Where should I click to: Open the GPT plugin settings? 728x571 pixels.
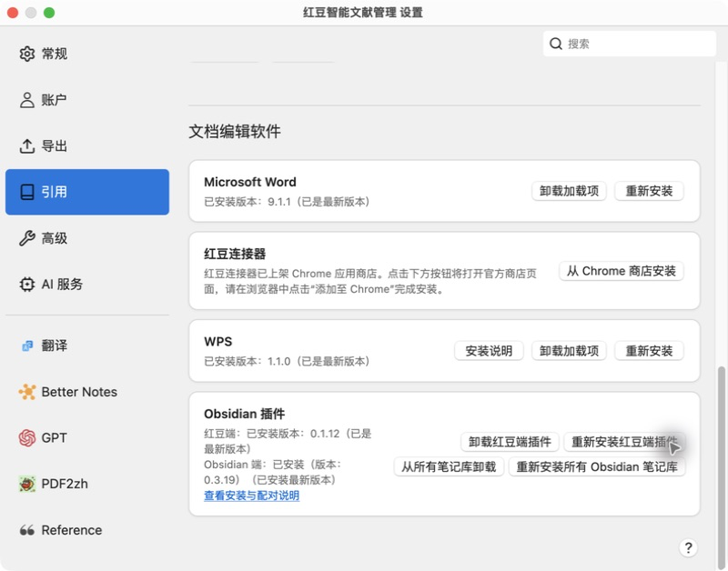pos(87,438)
